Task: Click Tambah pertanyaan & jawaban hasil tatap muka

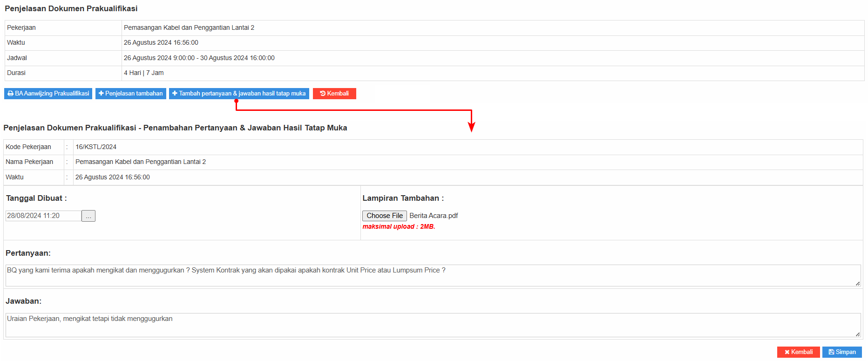Action: pos(239,94)
